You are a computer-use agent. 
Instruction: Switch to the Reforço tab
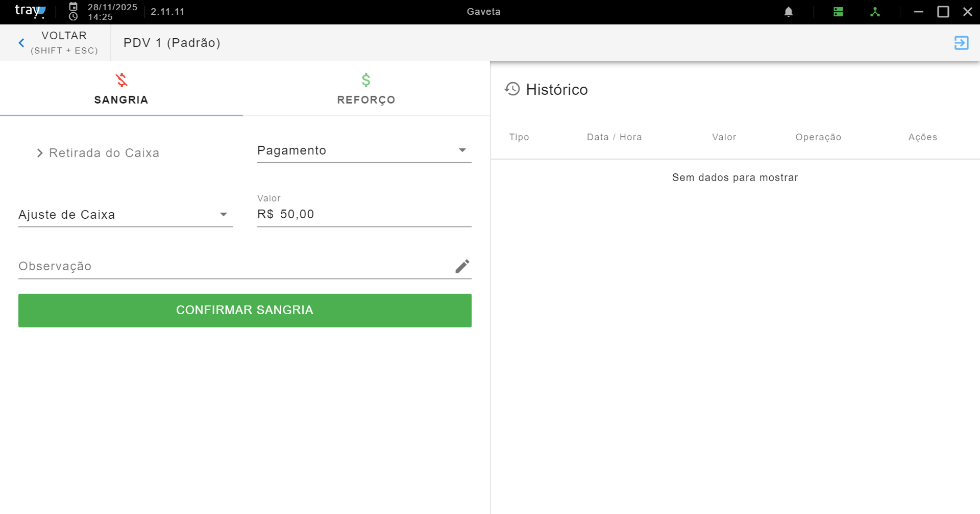pyautogui.click(x=366, y=89)
